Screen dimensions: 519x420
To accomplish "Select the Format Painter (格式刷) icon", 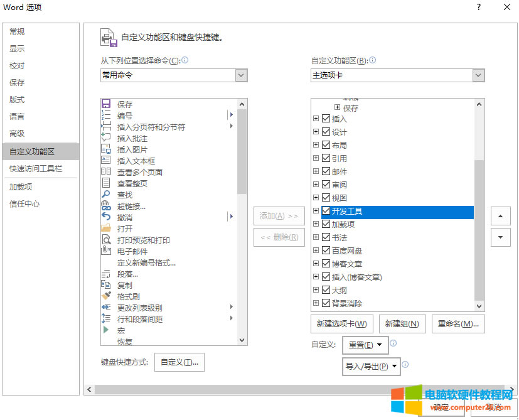I will (x=106, y=296).
